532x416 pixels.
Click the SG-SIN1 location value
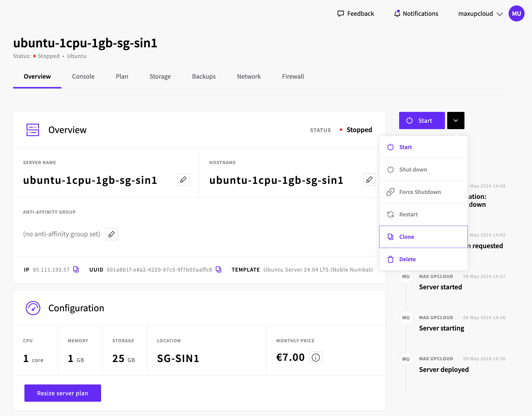178,358
